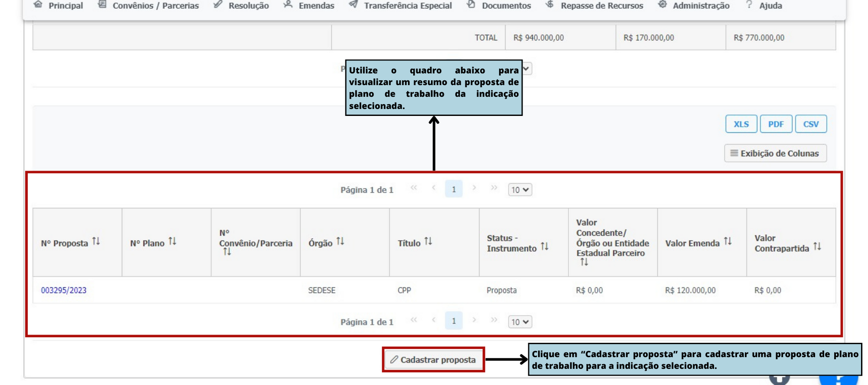Open proposal link 003295/2023
Viewport: 868px width, 385px height.
click(x=64, y=290)
